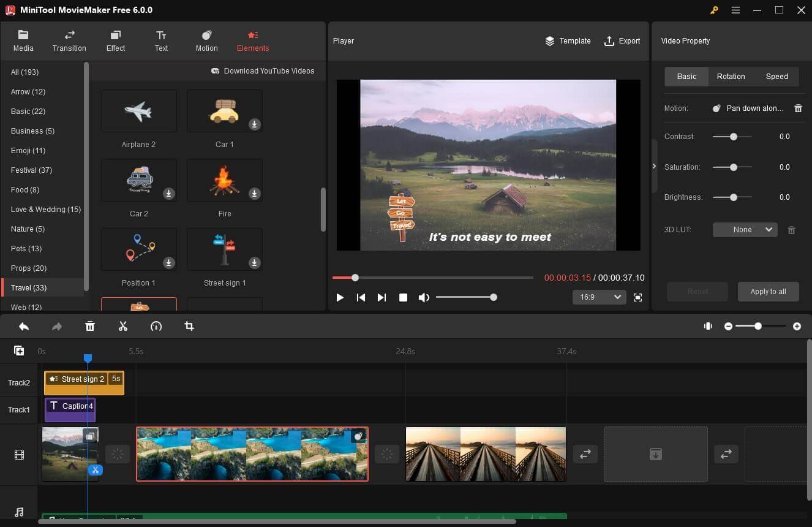Click the crop tool icon
812x527 pixels.
tap(189, 327)
